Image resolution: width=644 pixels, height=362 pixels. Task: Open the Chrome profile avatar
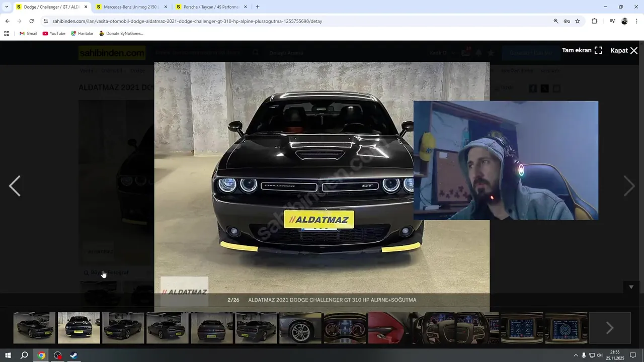coord(624,21)
